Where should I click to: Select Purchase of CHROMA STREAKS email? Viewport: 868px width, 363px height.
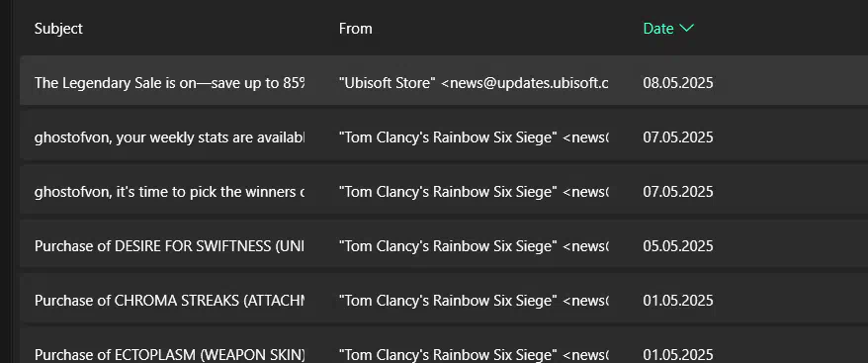click(444, 300)
